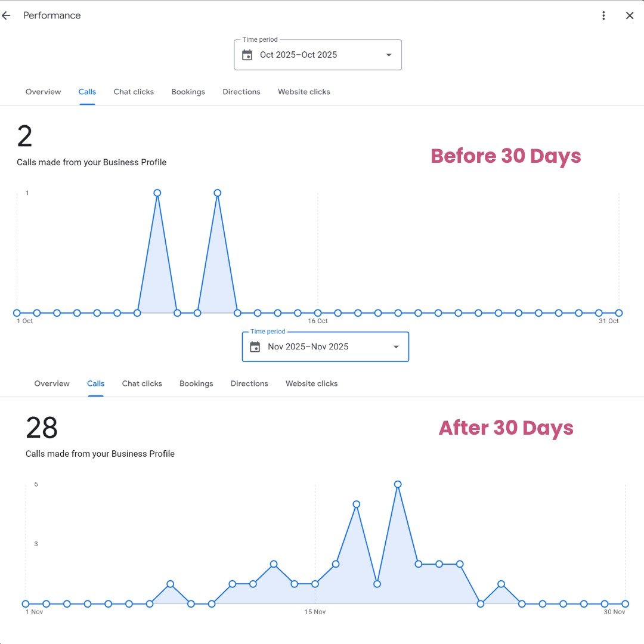Open the Oct 2025 time period selector
The image size is (644, 644).
(317, 55)
